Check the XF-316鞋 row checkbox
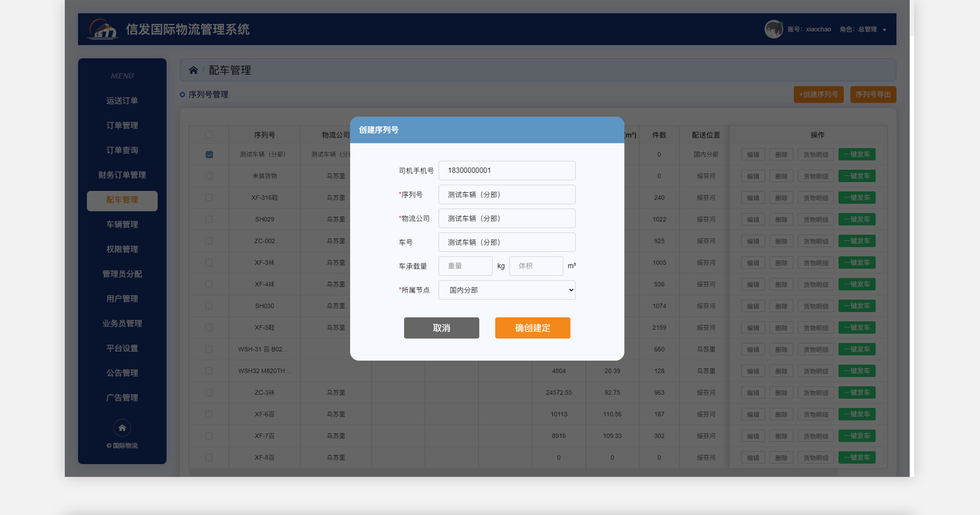 [x=209, y=198]
